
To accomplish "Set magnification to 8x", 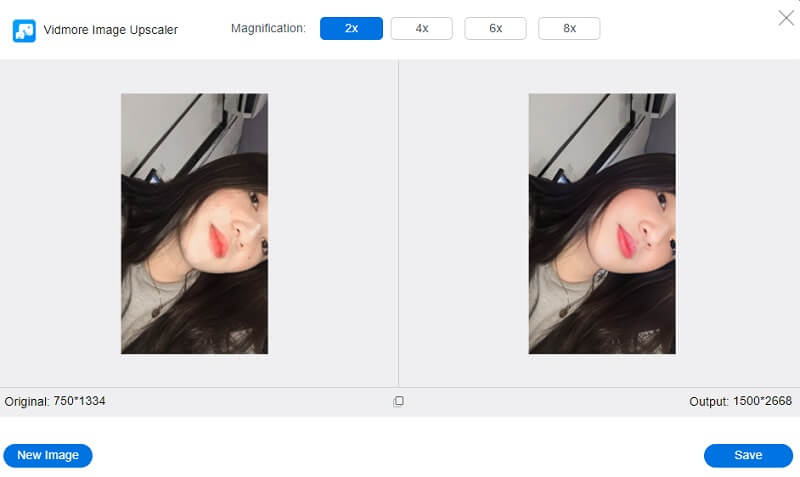I will pos(569,29).
